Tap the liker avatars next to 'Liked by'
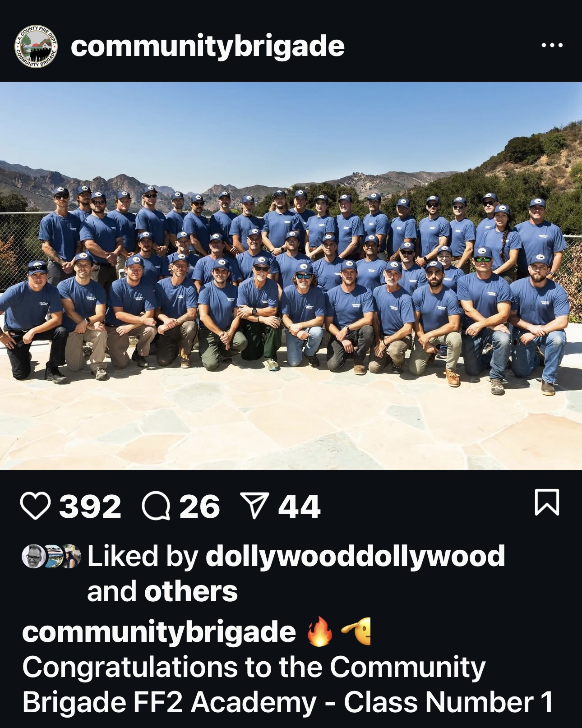This screenshot has width=582, height=728. point(51,556)
